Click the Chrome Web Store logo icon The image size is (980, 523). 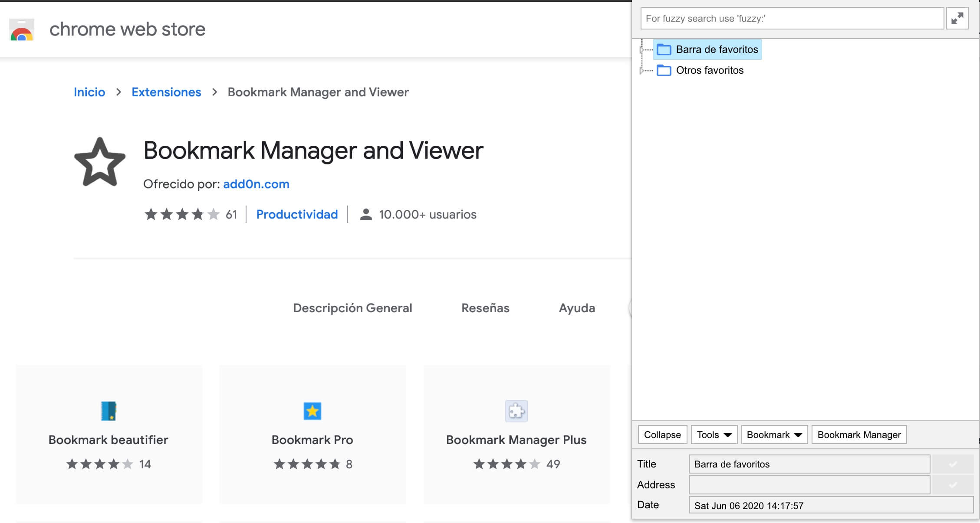pos(22,30)
